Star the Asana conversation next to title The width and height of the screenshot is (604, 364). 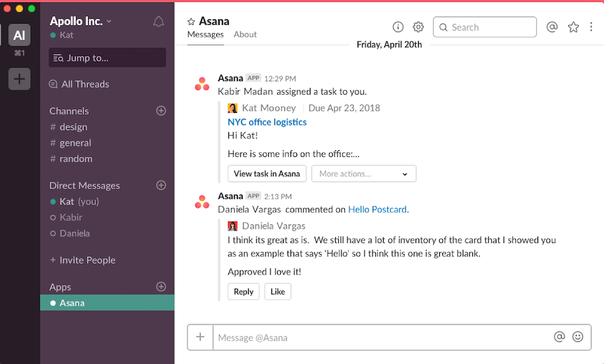point(191,22)
